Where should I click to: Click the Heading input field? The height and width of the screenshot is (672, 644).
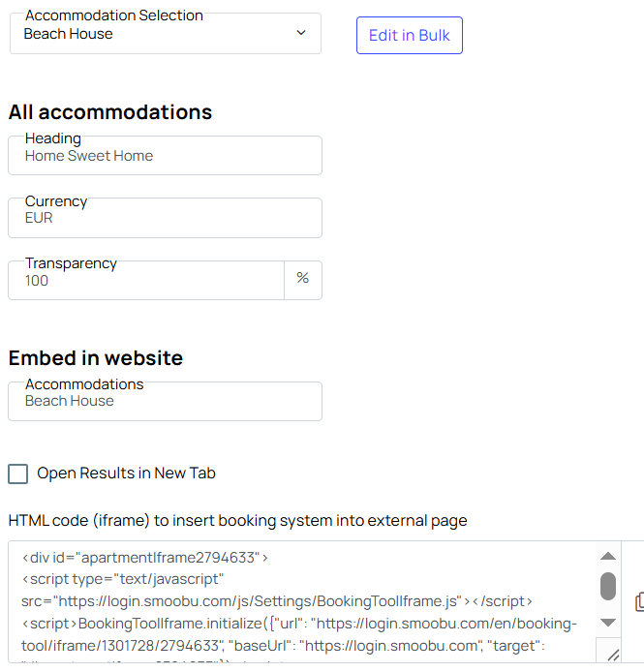(165, 155)
